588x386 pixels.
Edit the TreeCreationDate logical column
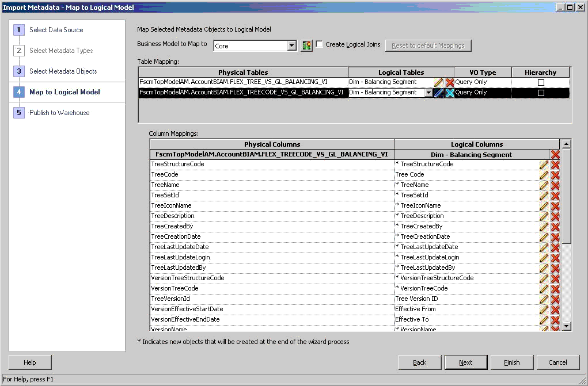coord(544,237)
